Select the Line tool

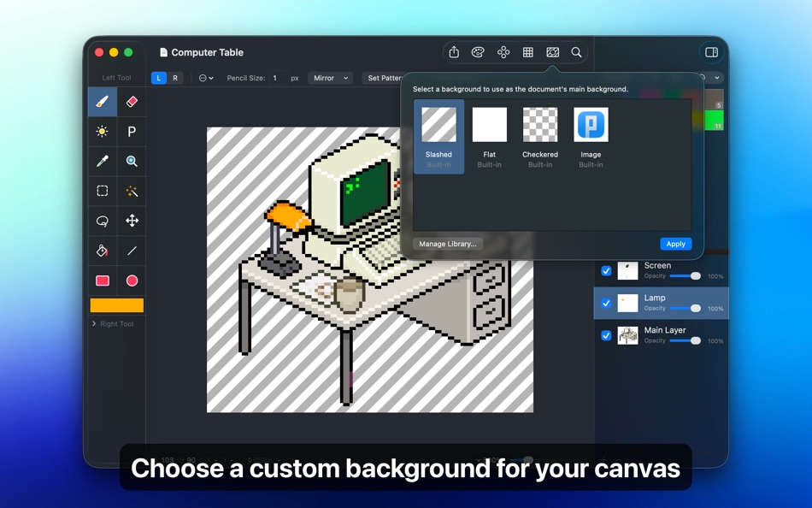tap(132, 251)
